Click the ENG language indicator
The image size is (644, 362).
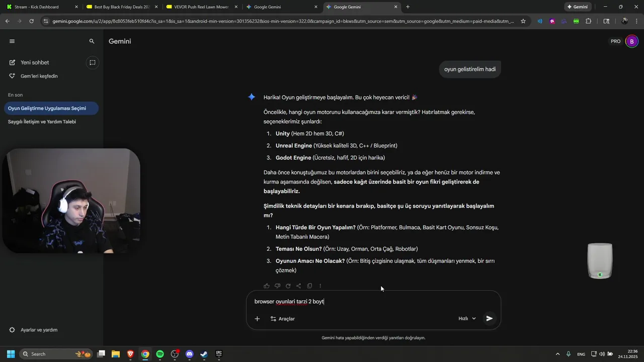581,354
